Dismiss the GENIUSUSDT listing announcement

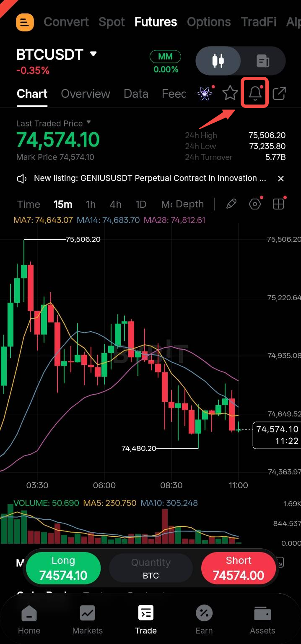[281, 178]
